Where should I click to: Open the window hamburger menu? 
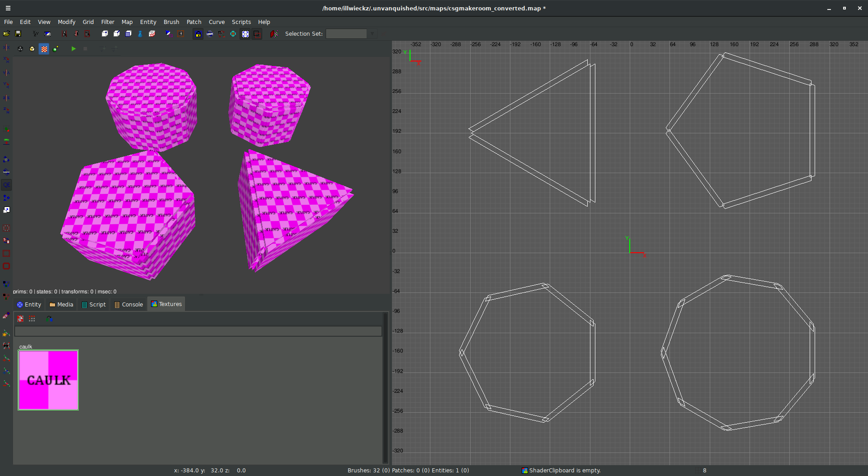coord(8,8)
